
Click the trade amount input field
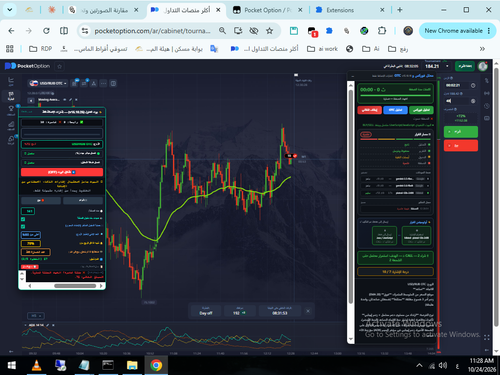[x=457, y=101]
